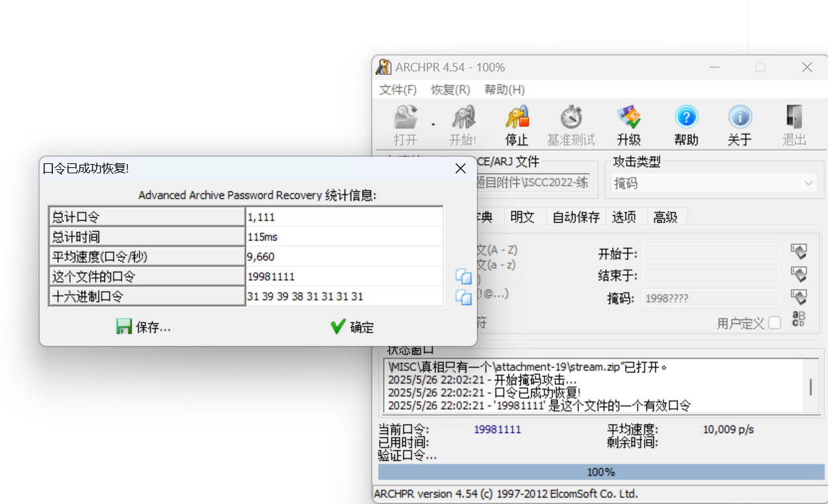Click the 保存... button in dialog
This screenshot has width=828, height=504.
point(144,327)
